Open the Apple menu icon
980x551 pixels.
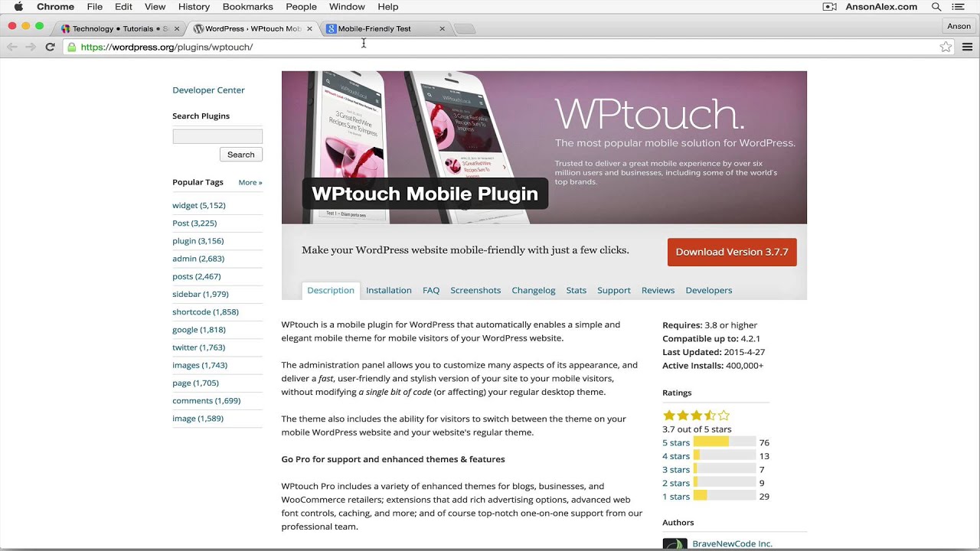[x=18, y=7]
